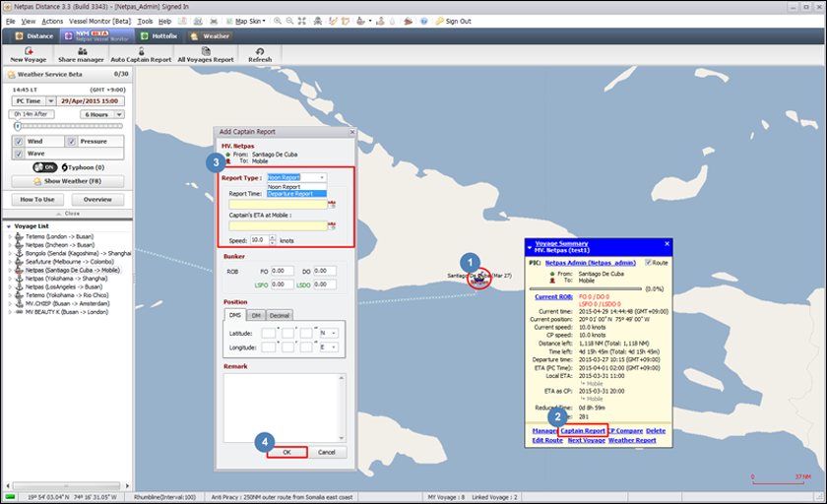Click the zoom in magnifier icon
The height and width of the screenshot is (504, 827).
278,21
